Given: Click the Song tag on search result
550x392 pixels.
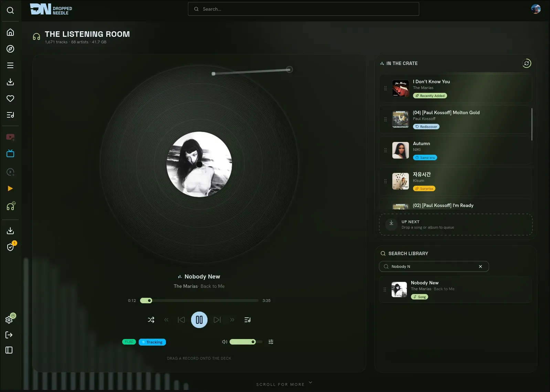Looking at the screenshot, I should click(x=420, y=297).
